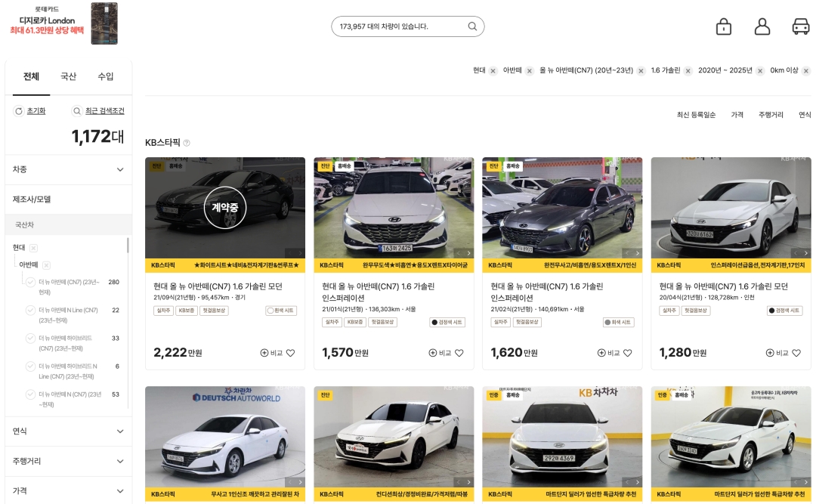
Task: Show next photo of Deutsch Autoworld car
Action: point(300,482)
